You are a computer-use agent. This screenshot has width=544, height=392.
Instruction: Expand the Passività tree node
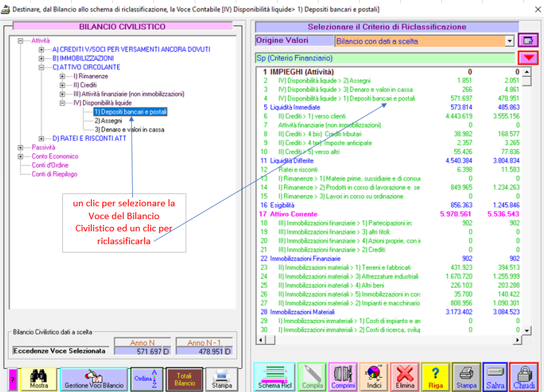[21, 148]
